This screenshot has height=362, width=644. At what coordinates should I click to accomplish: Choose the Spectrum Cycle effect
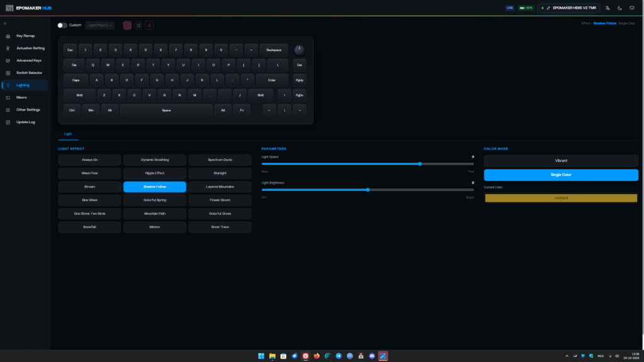pyautogui.click(x=220, y=160)
